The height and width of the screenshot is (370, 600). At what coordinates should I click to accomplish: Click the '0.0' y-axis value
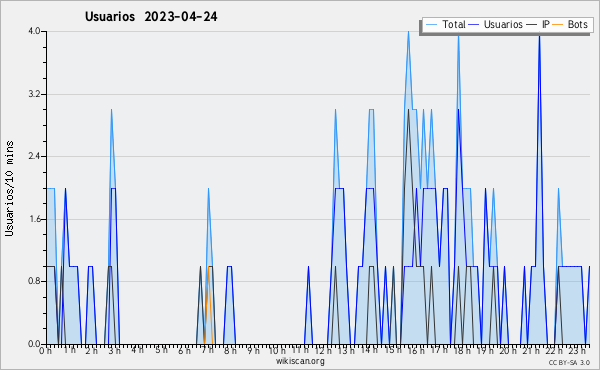(34, 344)
